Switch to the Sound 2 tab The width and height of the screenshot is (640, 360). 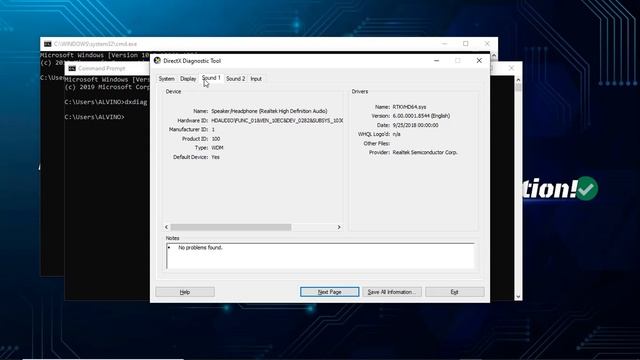pos(236,79)
